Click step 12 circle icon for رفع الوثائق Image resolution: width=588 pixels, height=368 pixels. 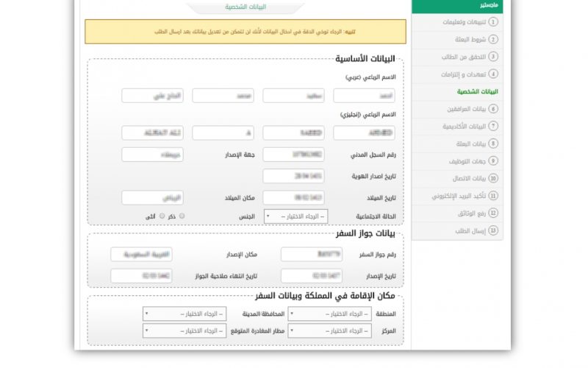[x=493, y=213]
